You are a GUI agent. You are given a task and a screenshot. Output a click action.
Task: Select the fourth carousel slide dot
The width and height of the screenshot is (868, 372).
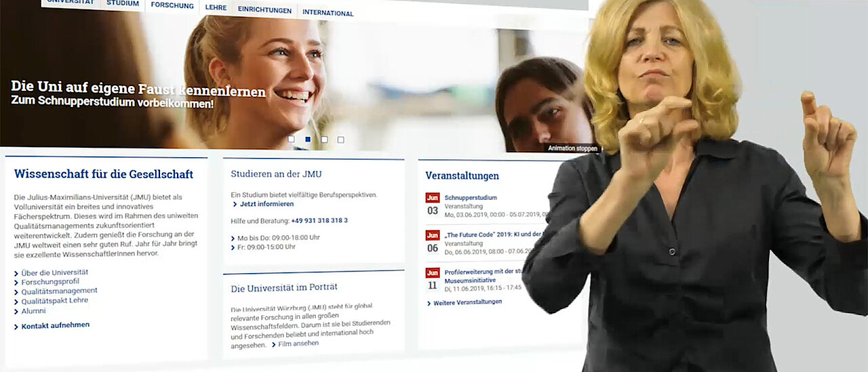pyautogui.click(x=340, y=140)
